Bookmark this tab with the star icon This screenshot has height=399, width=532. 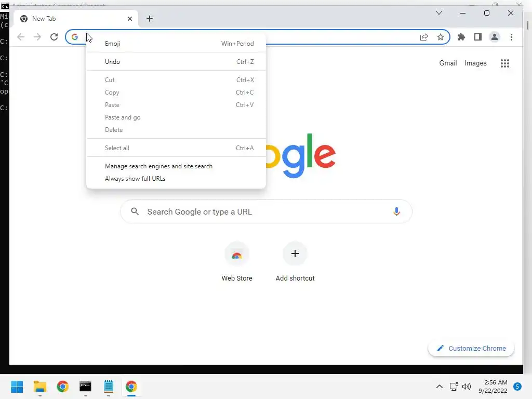[x=441, y=37]
